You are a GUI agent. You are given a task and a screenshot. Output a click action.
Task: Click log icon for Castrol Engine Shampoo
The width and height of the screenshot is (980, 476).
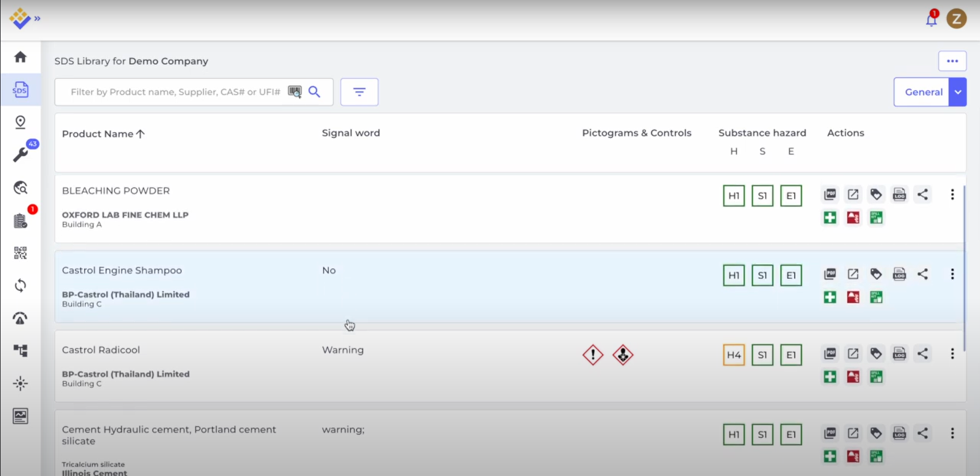899,274
